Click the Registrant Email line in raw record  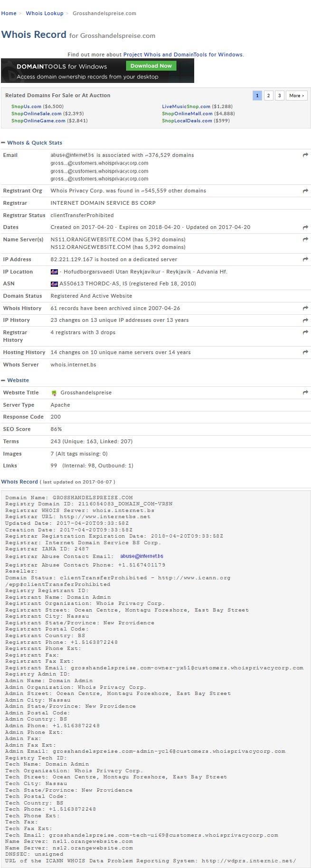[154, 667]
